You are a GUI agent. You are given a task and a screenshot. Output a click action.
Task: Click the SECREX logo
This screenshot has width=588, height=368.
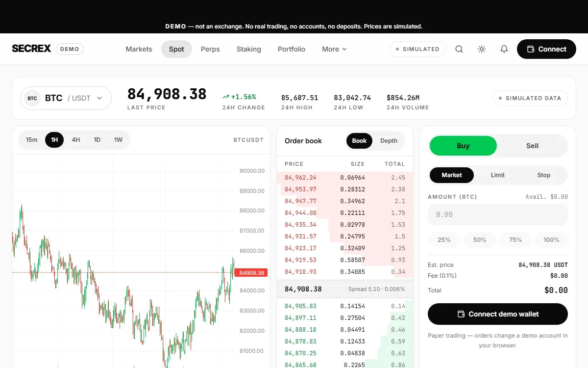(31, 49)
